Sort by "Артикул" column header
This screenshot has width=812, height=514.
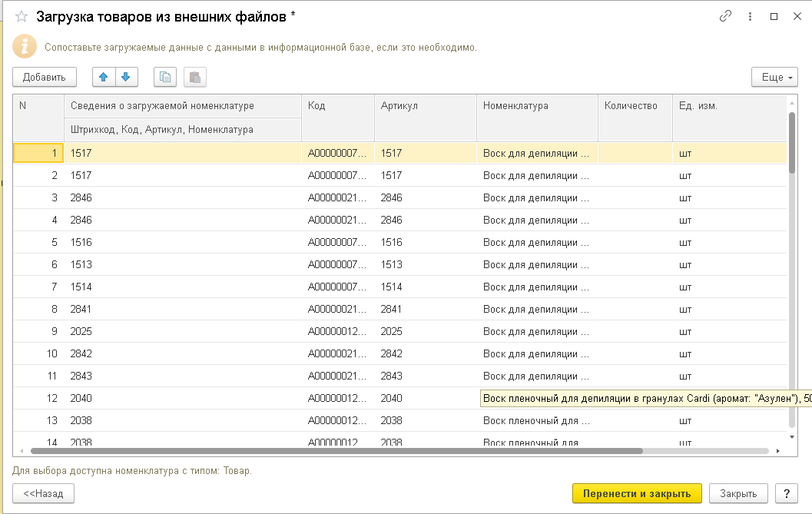pos(425,106)
